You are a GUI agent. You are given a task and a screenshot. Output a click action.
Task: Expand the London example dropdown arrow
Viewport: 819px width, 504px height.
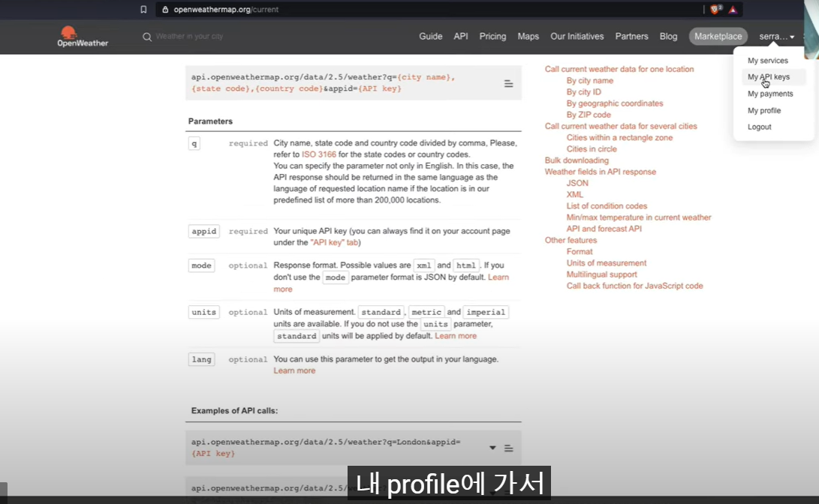[x=492, y=448]
